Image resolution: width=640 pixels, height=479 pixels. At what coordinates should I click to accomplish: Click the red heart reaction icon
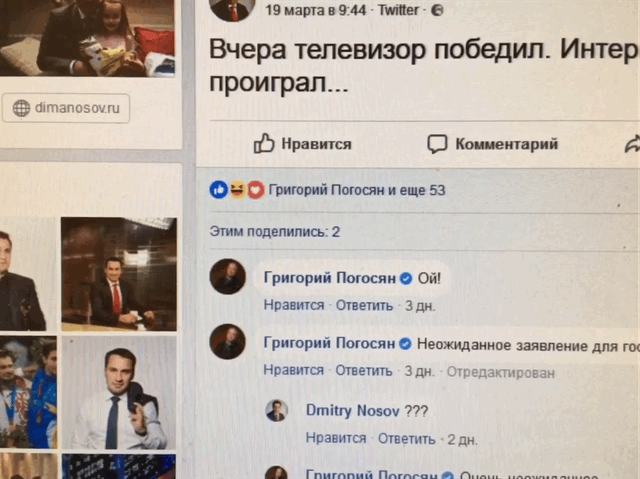click(x=256, y=190)
